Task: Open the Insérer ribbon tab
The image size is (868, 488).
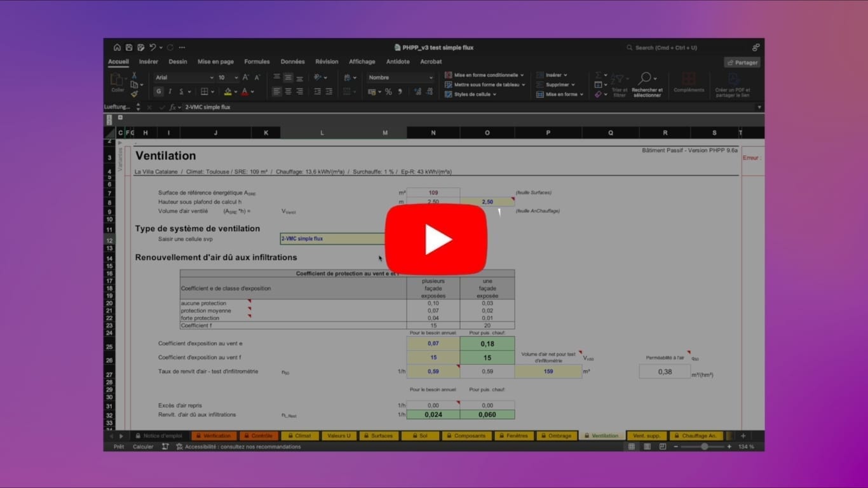Action: click(149, 62)
